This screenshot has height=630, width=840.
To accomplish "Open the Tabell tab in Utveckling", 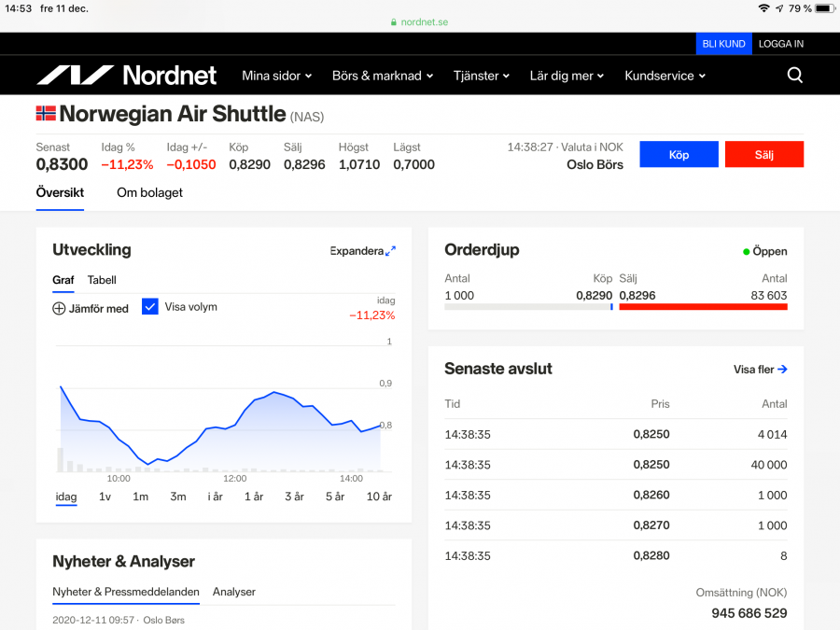I will coord(102,280).
